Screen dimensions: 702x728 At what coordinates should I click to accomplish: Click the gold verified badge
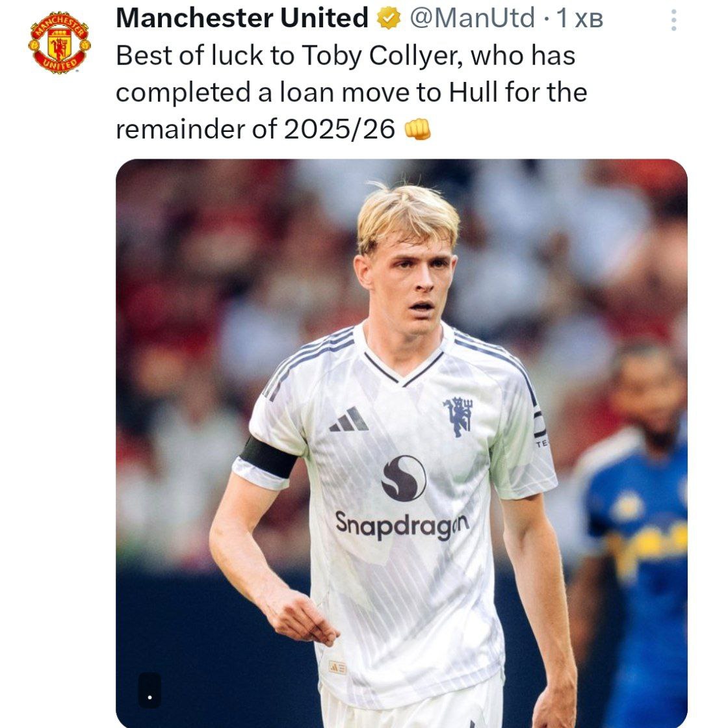click(x=389, y=19)
